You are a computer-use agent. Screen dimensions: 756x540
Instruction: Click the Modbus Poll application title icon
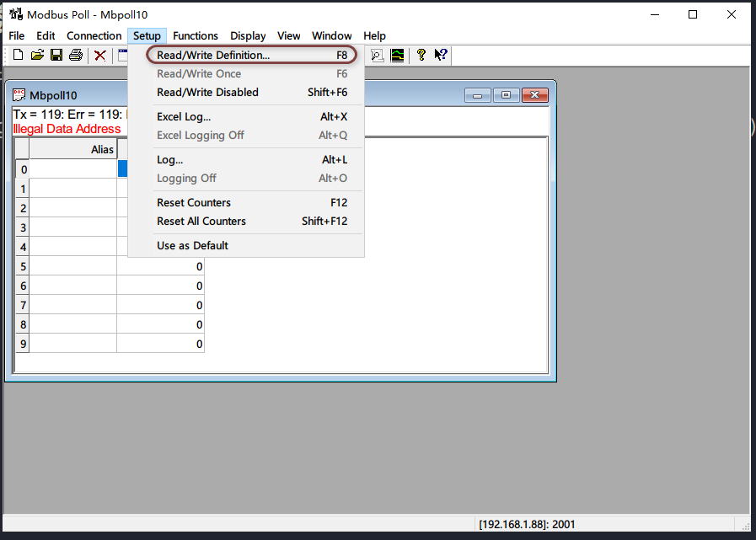tap(16, 14)
